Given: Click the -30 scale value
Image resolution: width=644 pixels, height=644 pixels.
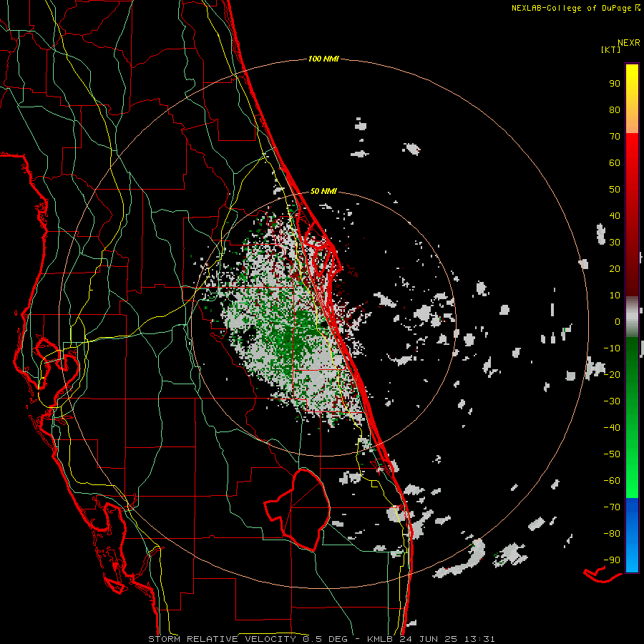Looking at the screenshot, I should tap(612, 401).
